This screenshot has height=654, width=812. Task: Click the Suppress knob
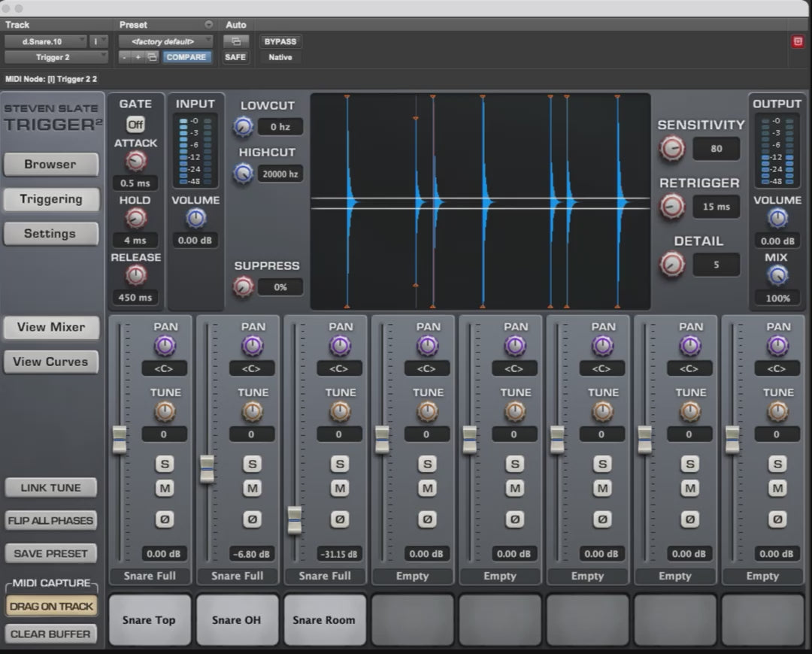[x=243, y=287]
